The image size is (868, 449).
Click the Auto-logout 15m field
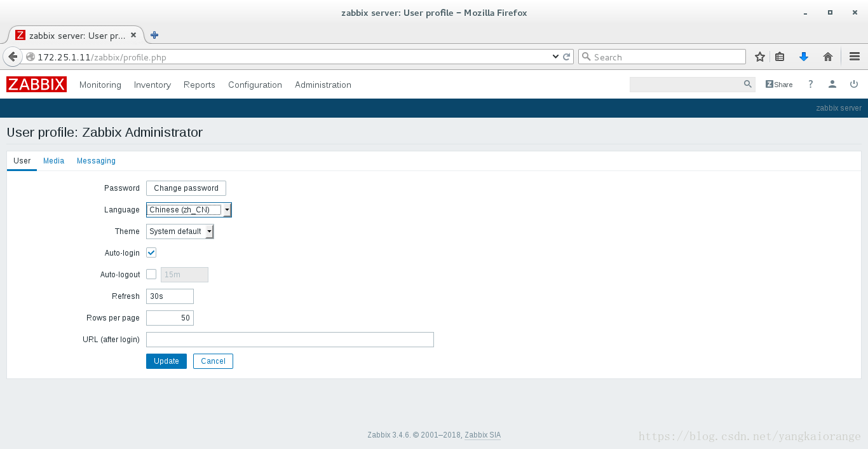coord(184,275)
